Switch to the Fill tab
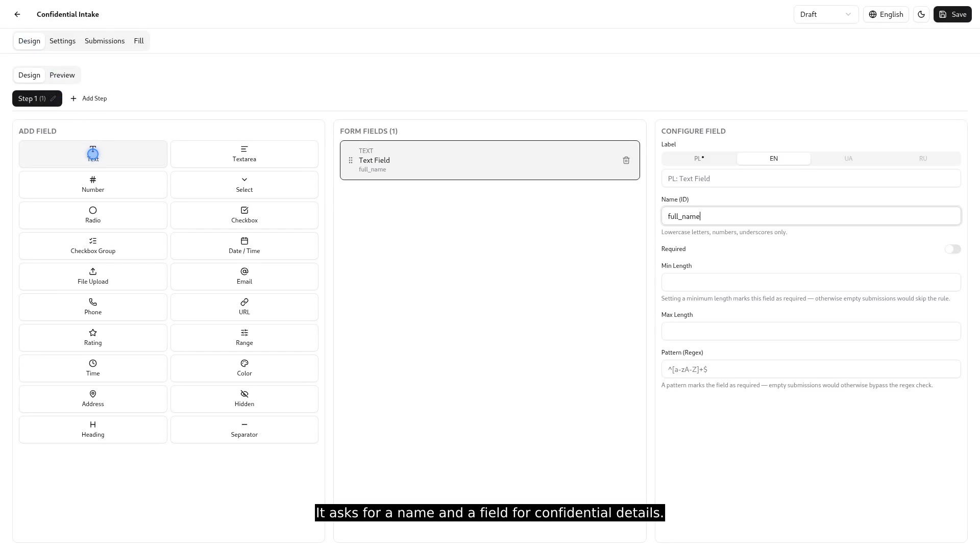This screenshot has width=980, height=551. (x=139, y=41)
